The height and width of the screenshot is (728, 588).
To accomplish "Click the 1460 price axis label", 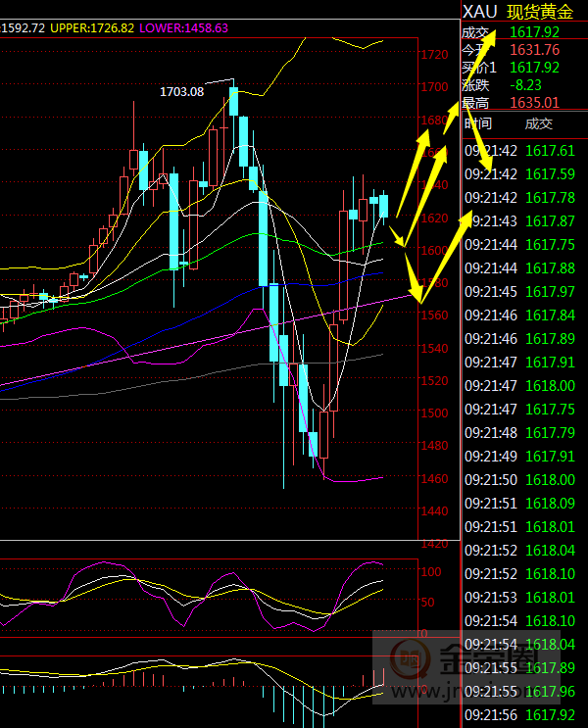I will [x=434, y=479].
